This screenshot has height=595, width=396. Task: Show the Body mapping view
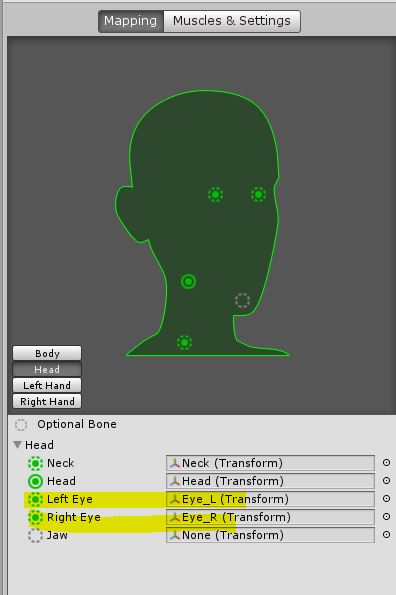[47, 353]
